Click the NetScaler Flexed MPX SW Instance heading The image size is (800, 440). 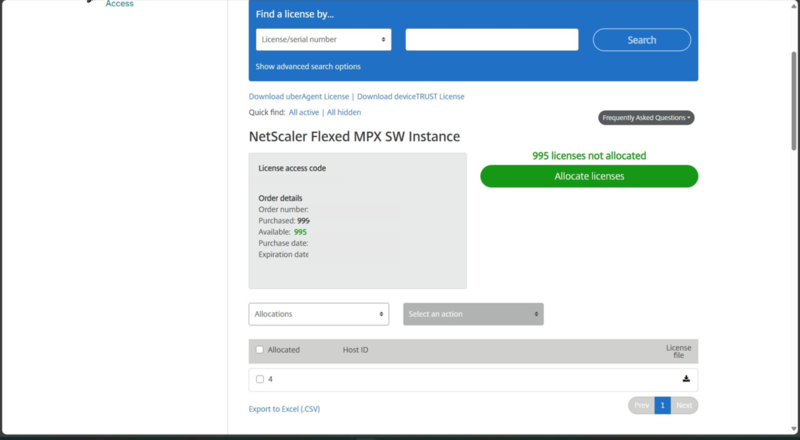click(x=354, y=136)
